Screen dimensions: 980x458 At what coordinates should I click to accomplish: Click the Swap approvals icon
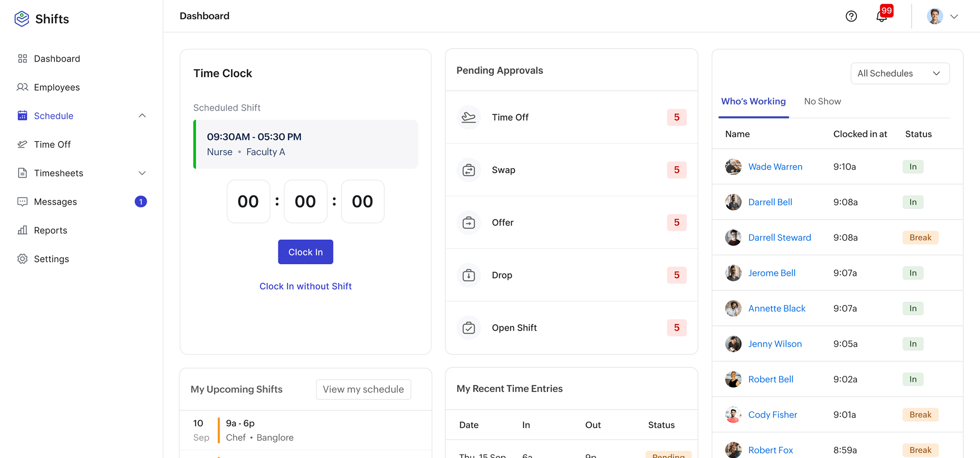click(x=469, y=170)
